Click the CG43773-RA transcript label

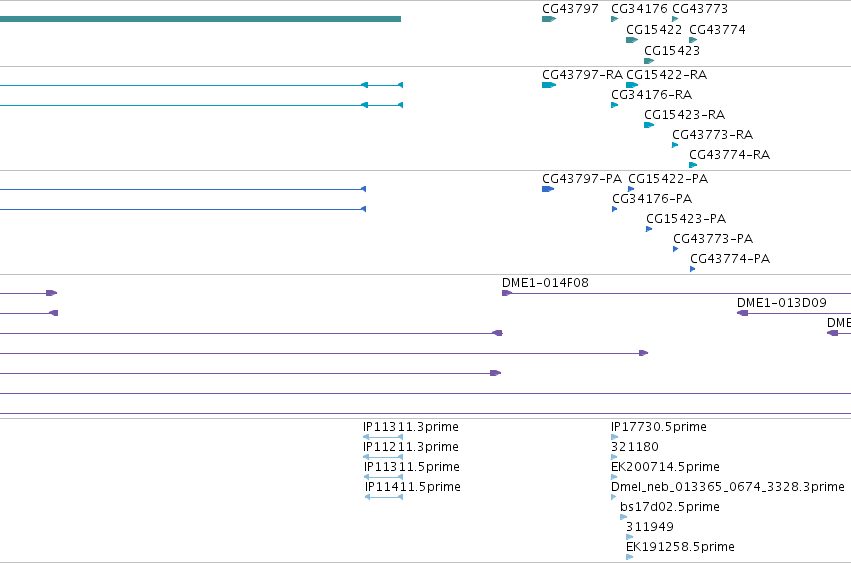pyautogui.click(x=712, y=135)
